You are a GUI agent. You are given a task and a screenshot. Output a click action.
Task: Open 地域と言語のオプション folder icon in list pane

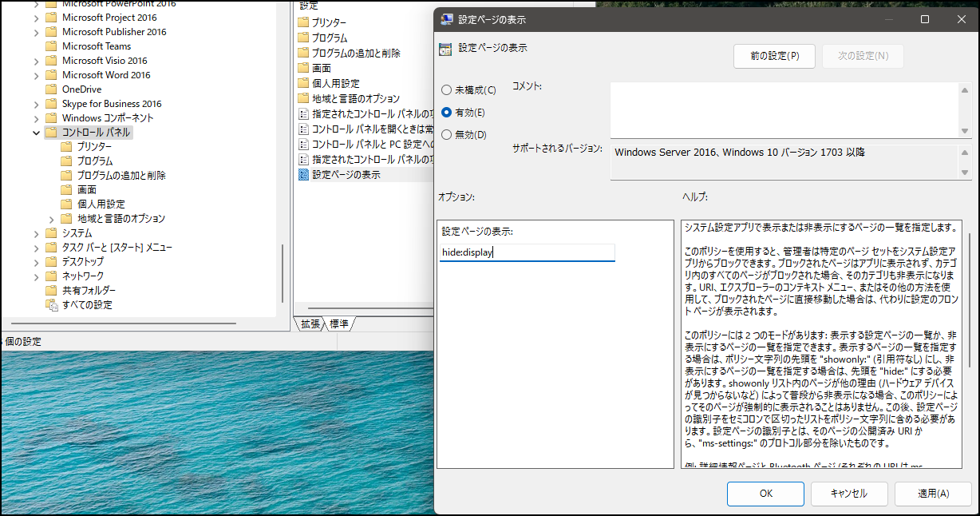click(303, 98)
